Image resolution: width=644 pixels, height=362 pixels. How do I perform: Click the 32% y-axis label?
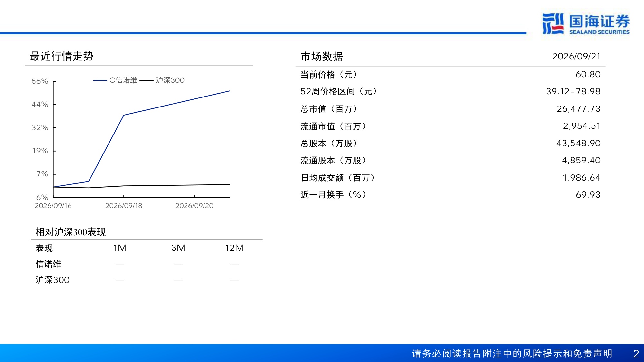tap(40, 127)
